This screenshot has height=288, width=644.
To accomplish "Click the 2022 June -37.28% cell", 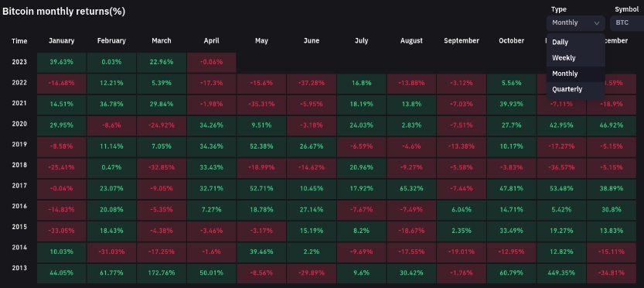I will tap(312, 83).
